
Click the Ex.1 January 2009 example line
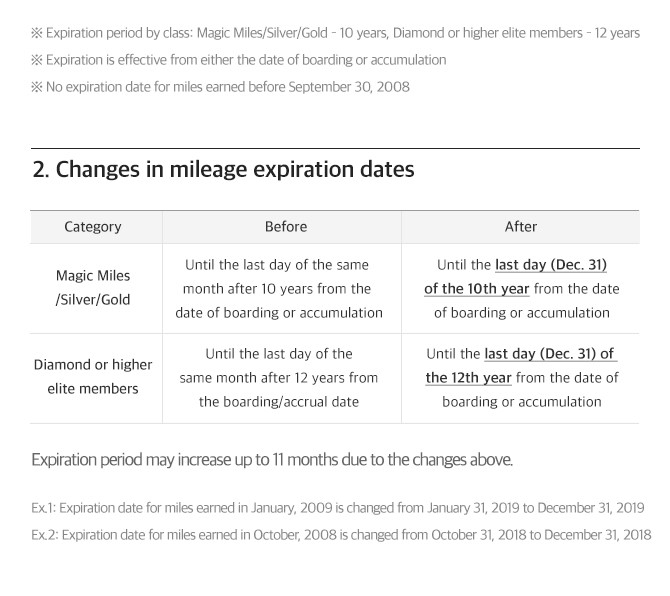pos(338,508)
